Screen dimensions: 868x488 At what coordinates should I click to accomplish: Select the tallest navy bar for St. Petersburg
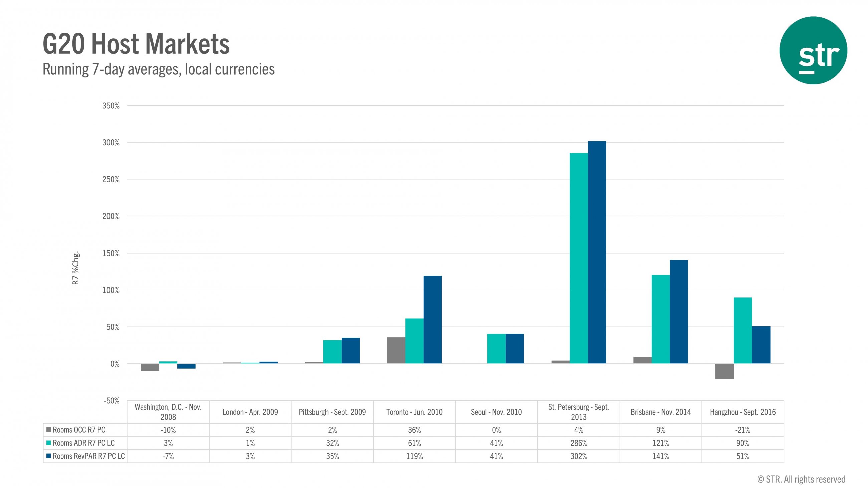[597, 252]
